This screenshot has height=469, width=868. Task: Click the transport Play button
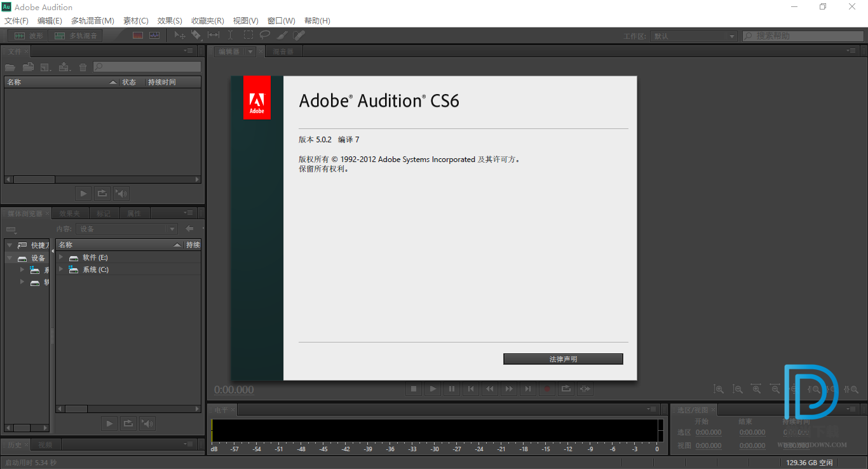click(x=433, y=389)
